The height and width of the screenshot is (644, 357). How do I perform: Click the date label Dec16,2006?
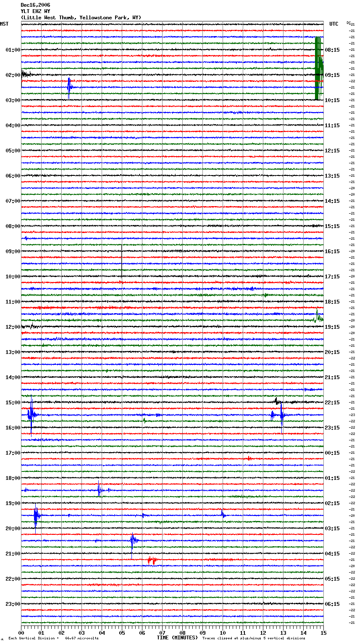35,5
